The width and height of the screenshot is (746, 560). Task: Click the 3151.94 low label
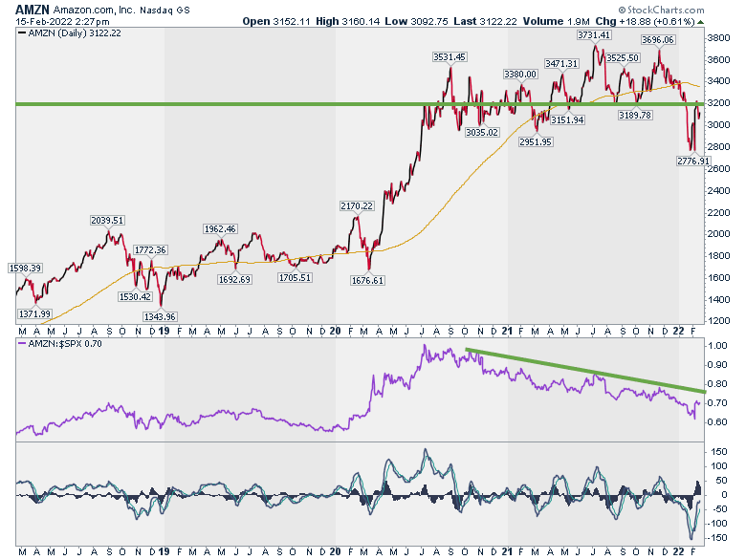567,119
